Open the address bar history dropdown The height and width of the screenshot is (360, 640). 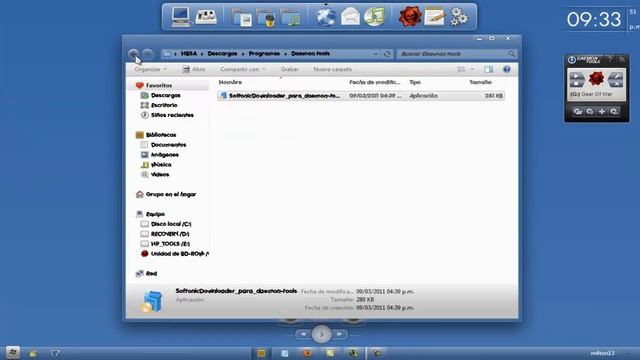coord(376,53)
